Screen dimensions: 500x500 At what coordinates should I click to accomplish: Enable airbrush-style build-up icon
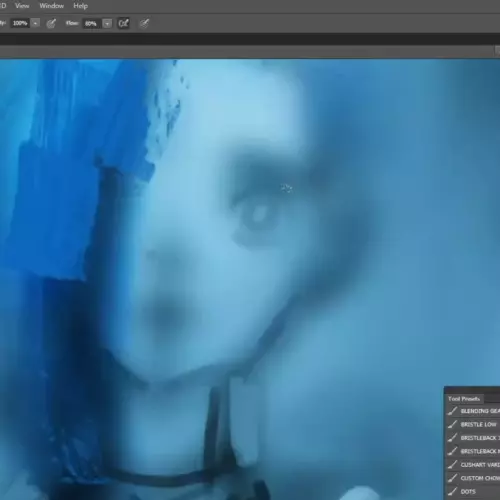click(123, 23)
